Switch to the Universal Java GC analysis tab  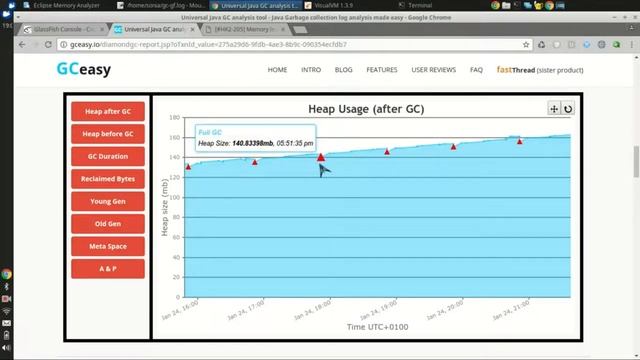coord(153,29)
